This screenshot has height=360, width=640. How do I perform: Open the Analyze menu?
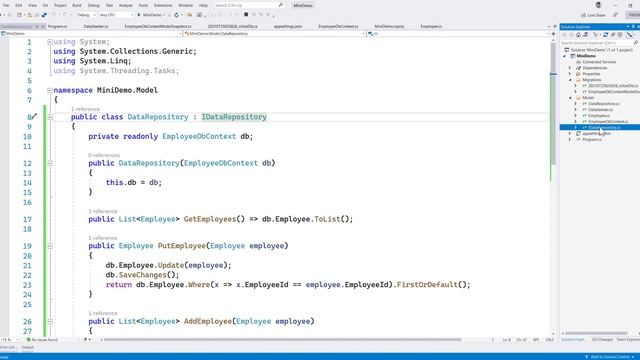pos(126,5)
